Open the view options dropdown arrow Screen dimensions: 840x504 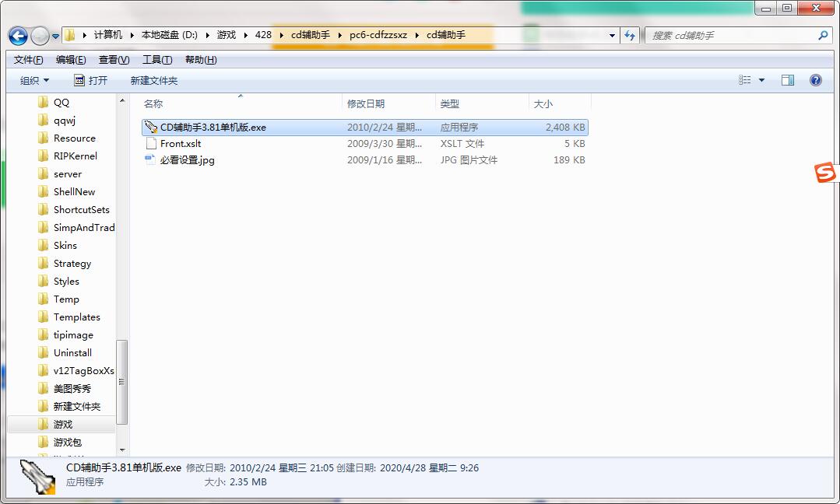point(762,80)
